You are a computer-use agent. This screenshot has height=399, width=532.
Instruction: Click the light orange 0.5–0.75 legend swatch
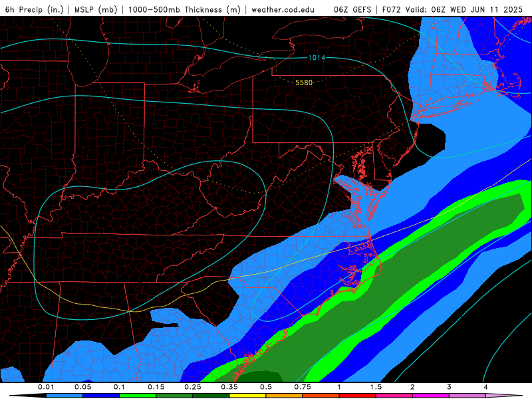[285, 396]
